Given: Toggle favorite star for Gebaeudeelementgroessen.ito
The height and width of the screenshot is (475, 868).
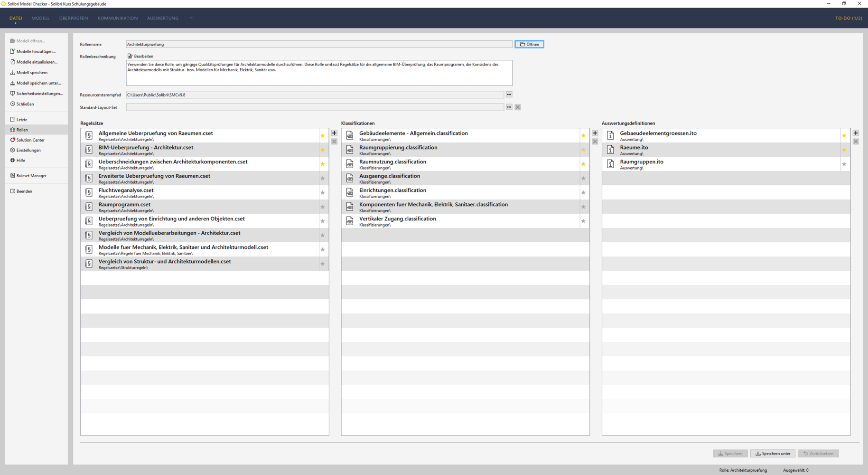Looking at the screenshot, I should tap(844, 136).
